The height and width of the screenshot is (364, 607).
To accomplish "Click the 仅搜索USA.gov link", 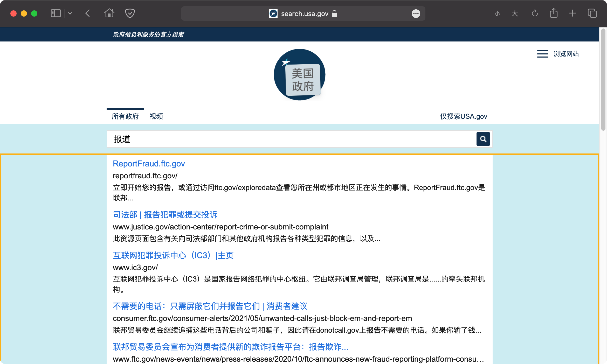I will click(x=464, y=116).
